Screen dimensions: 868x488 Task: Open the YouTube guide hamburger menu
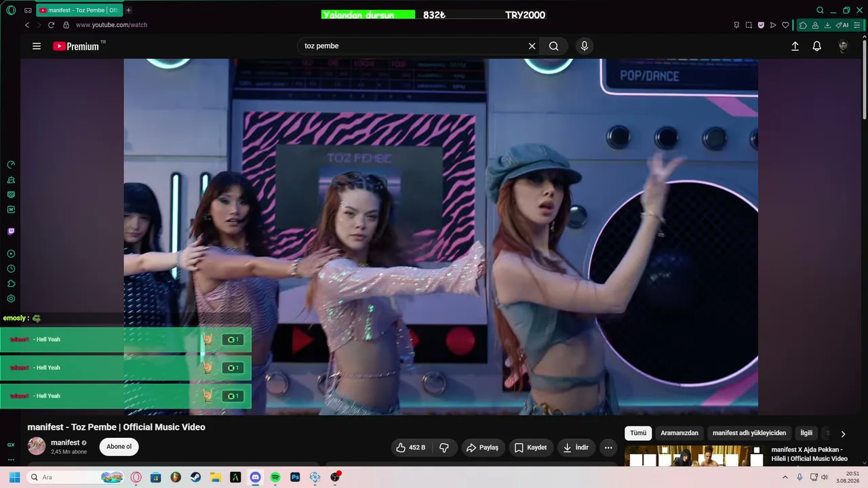(x=37, y=46)
